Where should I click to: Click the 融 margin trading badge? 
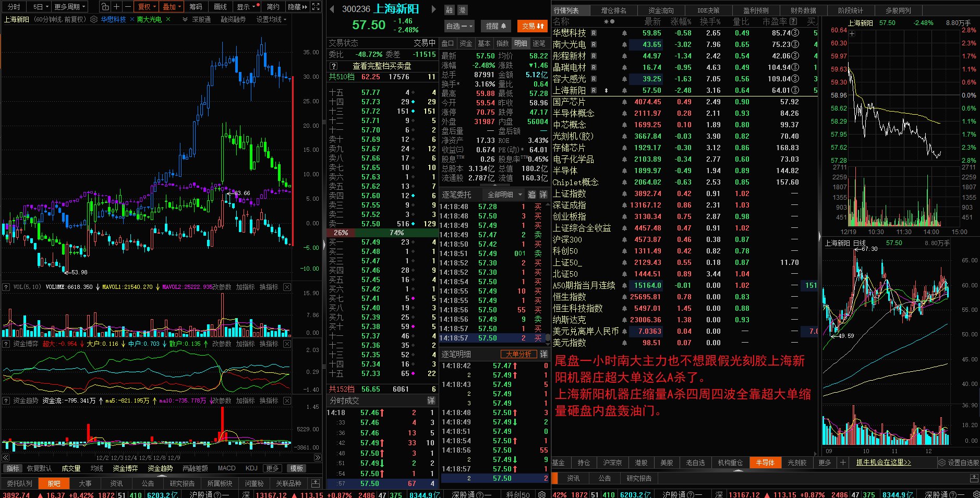(x=450, y=10)
